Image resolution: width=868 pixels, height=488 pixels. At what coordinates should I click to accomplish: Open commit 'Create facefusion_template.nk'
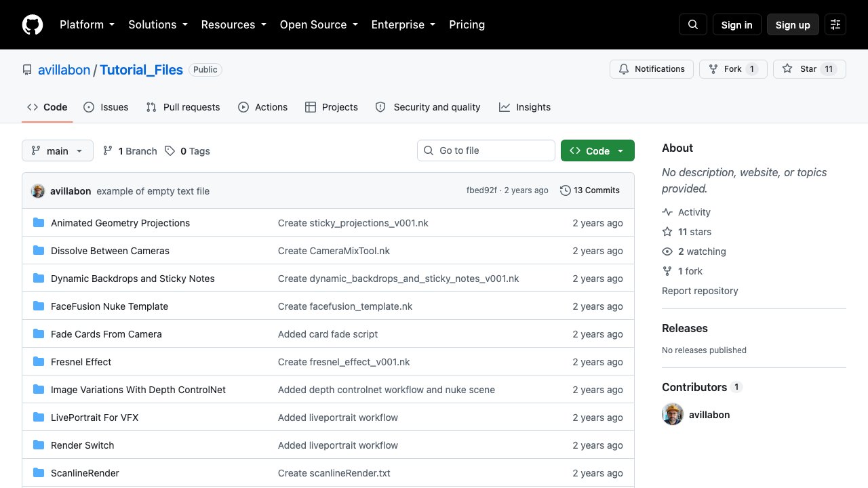click(345, 306)
